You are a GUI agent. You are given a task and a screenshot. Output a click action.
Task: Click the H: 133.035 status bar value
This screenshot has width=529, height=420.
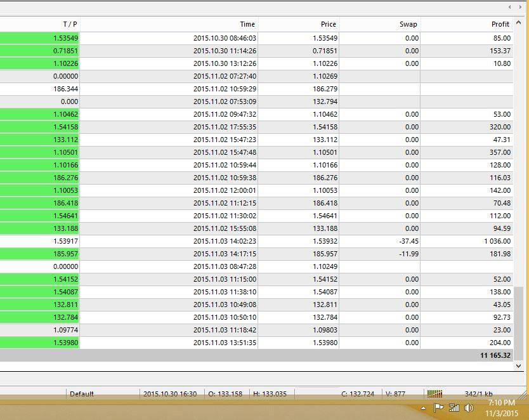pos(270,394)
